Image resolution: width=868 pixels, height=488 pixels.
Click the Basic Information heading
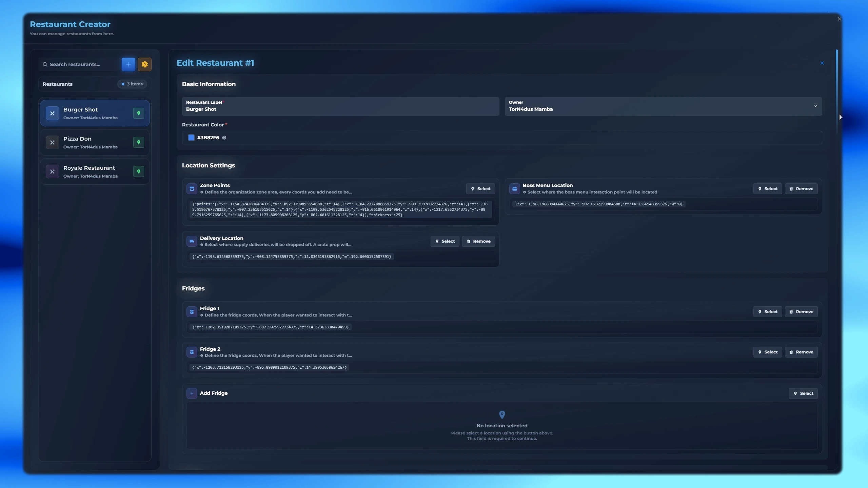tap(209, 84)
